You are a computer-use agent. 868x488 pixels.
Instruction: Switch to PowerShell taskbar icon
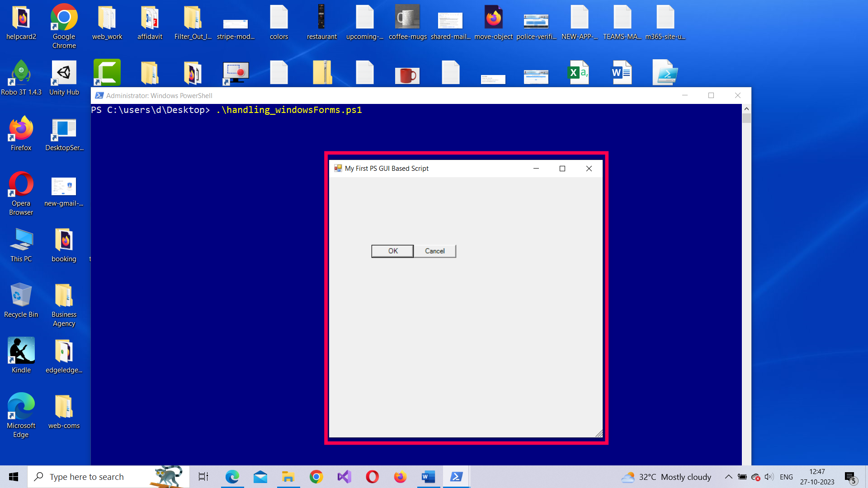pyautogui.click(x=456, y=477)
